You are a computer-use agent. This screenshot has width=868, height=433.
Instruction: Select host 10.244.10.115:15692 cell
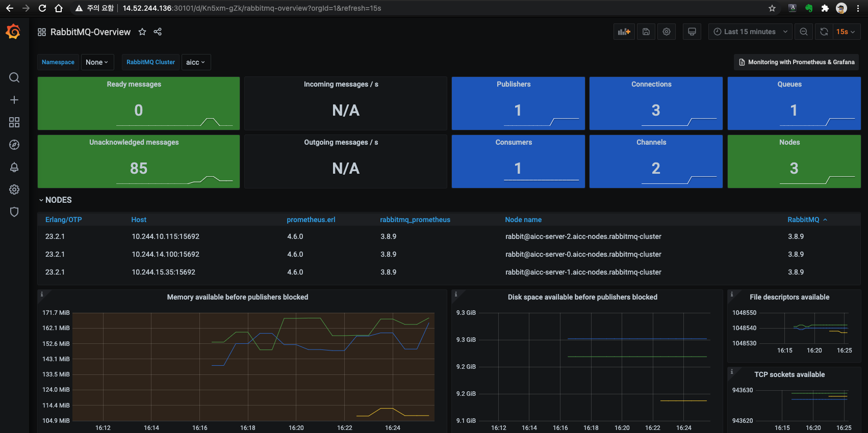click(166, 236)
